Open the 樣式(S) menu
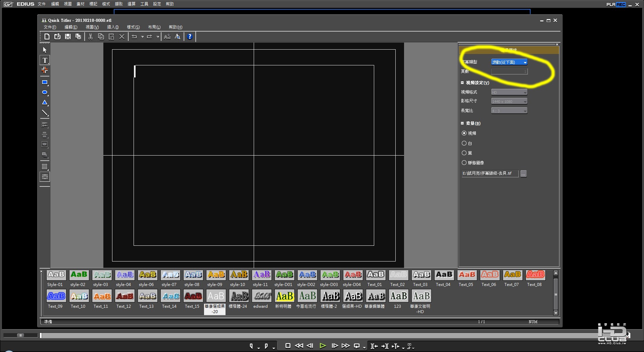Viewport: 644px width, 352px height. coord(133,27)
